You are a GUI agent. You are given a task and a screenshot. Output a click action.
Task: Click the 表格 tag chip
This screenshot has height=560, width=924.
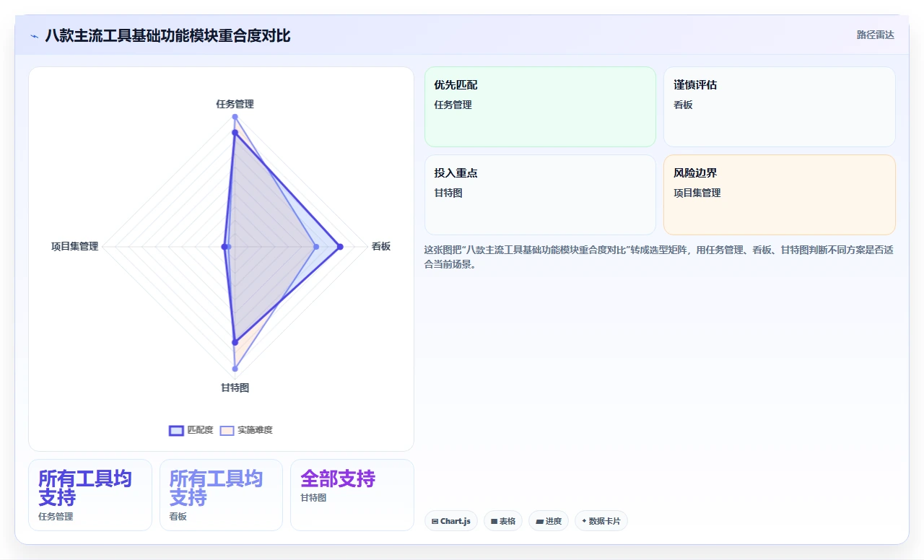503,521
